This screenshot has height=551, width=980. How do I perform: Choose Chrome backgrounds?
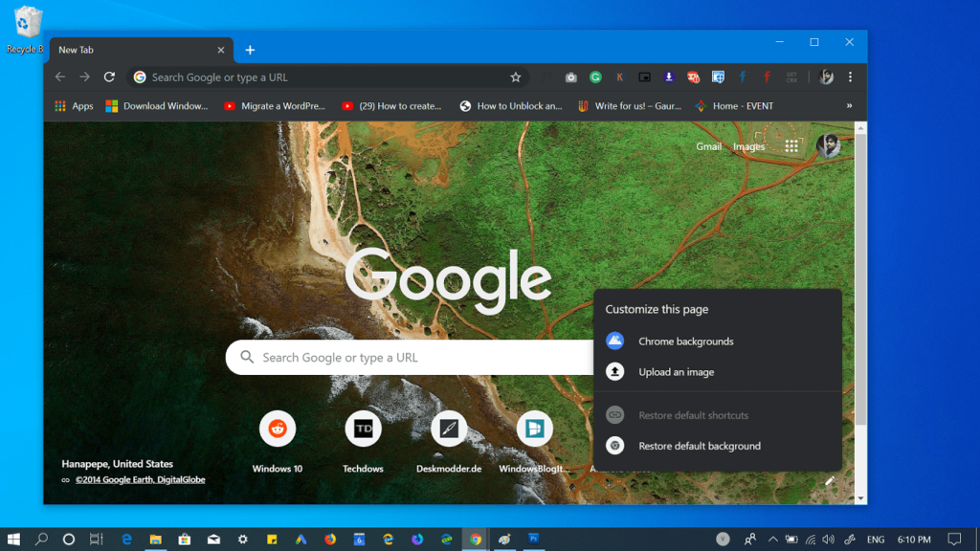click(718, 342)
